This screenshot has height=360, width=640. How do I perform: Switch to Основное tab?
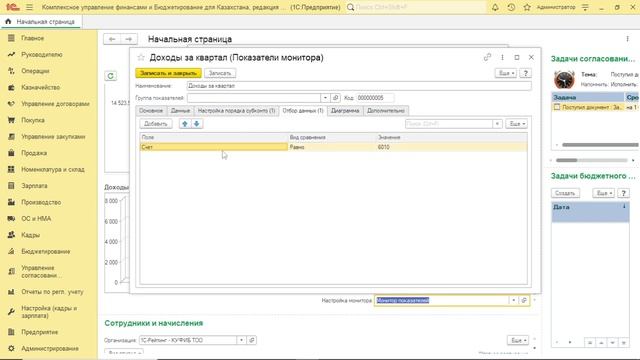[151, 111]
